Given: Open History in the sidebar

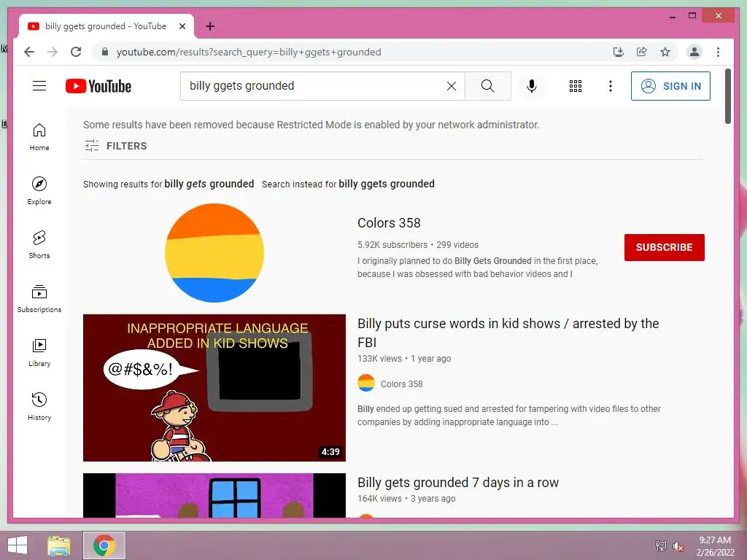Looking at the screenshot, I should tap(39, 407).
